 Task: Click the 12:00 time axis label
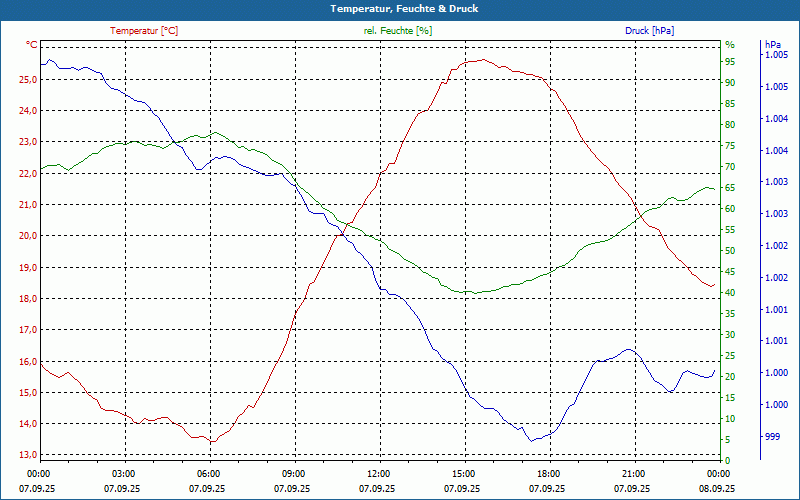tap(378, 474)
